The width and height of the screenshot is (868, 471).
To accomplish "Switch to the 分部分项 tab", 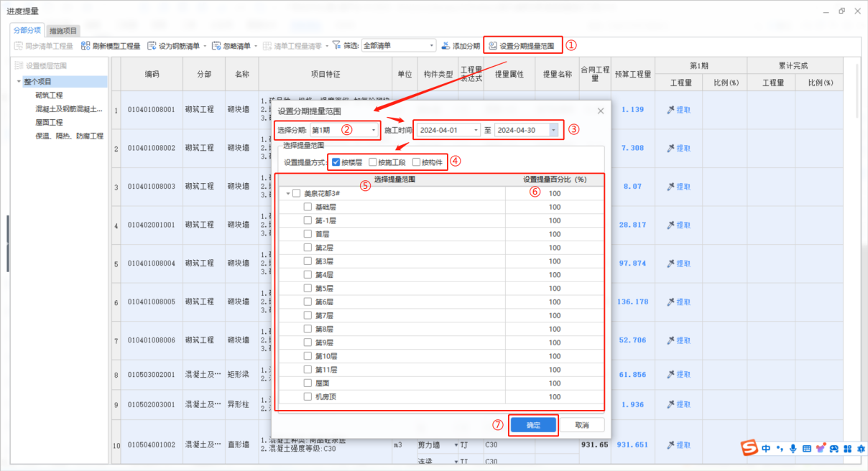I will coord(27,30).
